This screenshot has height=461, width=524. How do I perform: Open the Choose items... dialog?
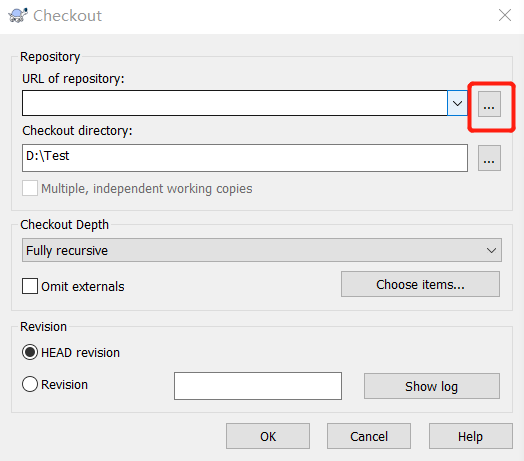coord(420,284)
